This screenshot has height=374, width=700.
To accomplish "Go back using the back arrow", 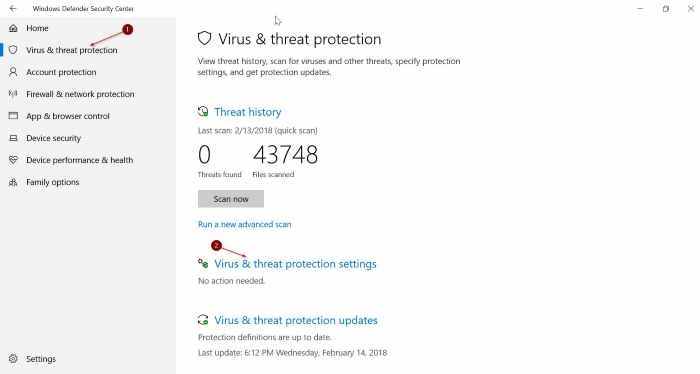I will (13, 8).
